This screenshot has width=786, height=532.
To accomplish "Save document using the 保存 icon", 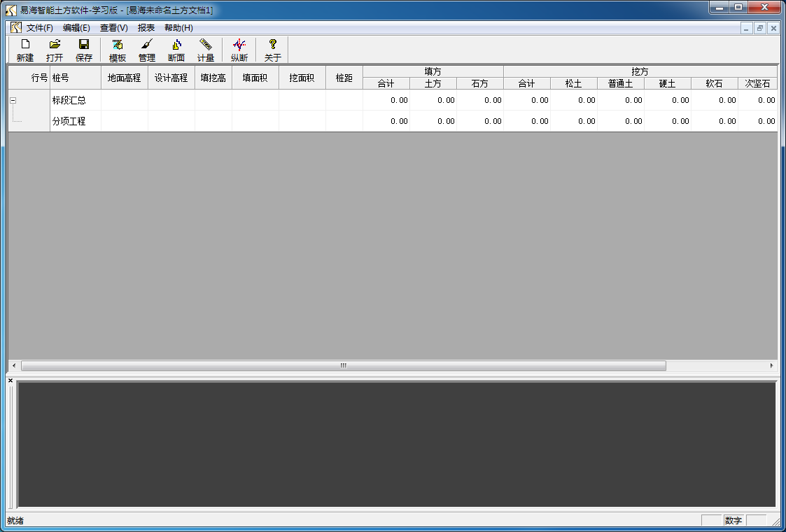I will click(84, 50).
